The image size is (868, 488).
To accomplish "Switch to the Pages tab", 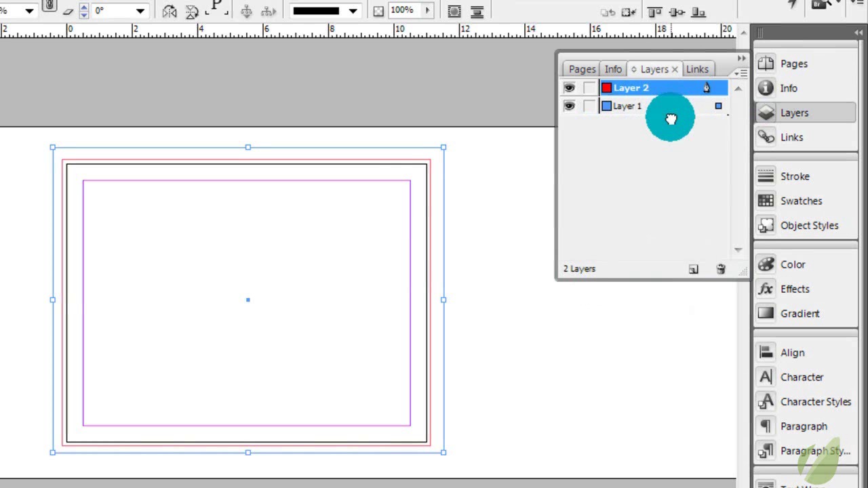I will [x=582, y=69].
